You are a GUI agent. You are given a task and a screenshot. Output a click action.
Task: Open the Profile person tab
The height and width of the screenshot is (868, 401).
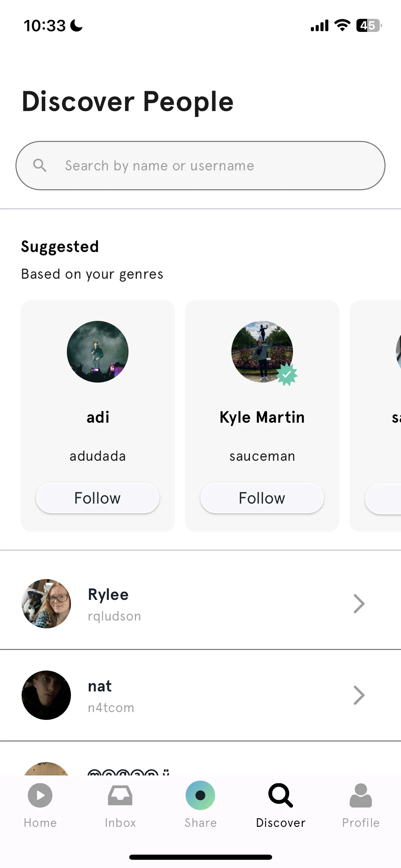click(x=361, y=795)
